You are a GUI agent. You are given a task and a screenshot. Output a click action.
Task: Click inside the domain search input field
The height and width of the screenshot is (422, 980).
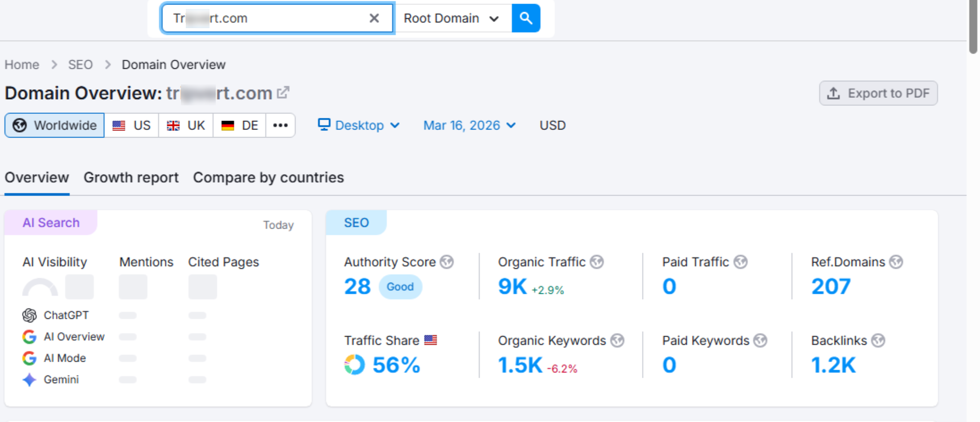[x=277, y=18]
